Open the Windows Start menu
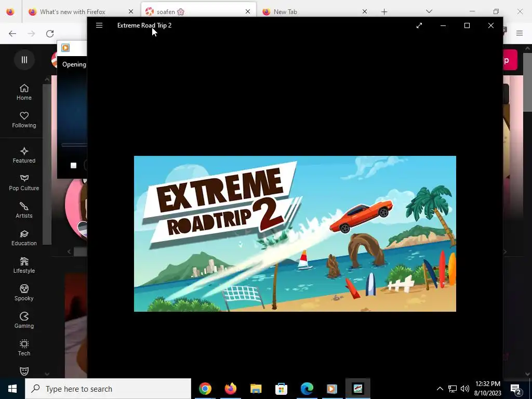The image size is (532, 399). pyautogui.click(x=12, y=389)
